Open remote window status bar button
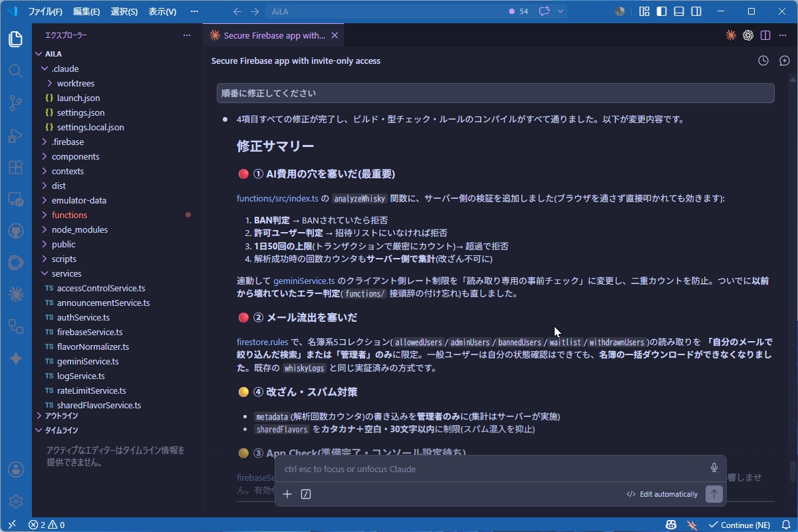This screenshot has width=798, height=532. coord(11,525)
